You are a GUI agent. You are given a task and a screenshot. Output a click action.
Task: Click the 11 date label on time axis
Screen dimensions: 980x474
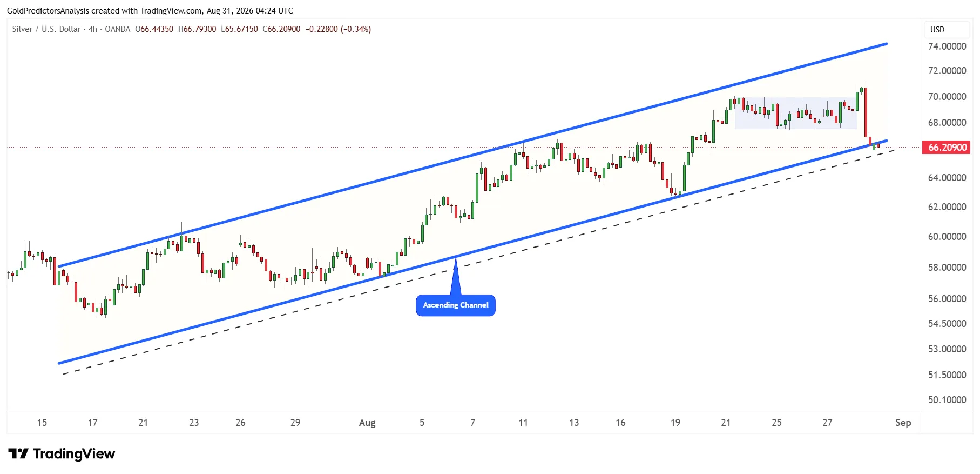523,423
